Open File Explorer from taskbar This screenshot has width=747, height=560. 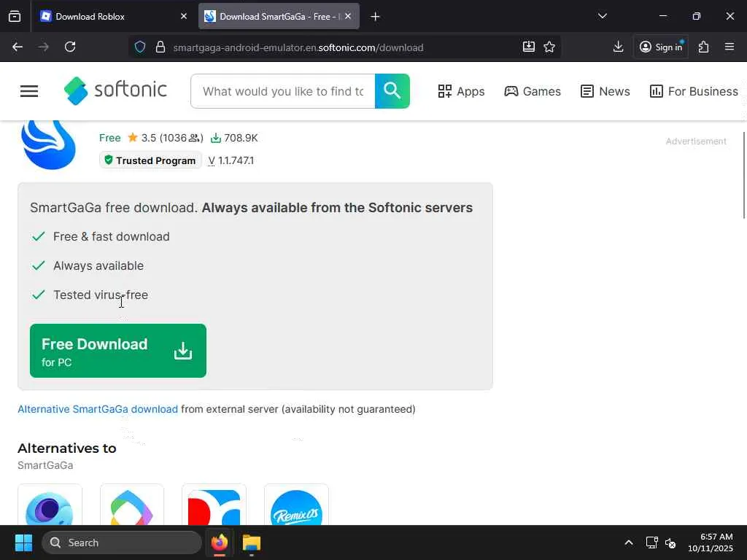[x=252, y=542]
